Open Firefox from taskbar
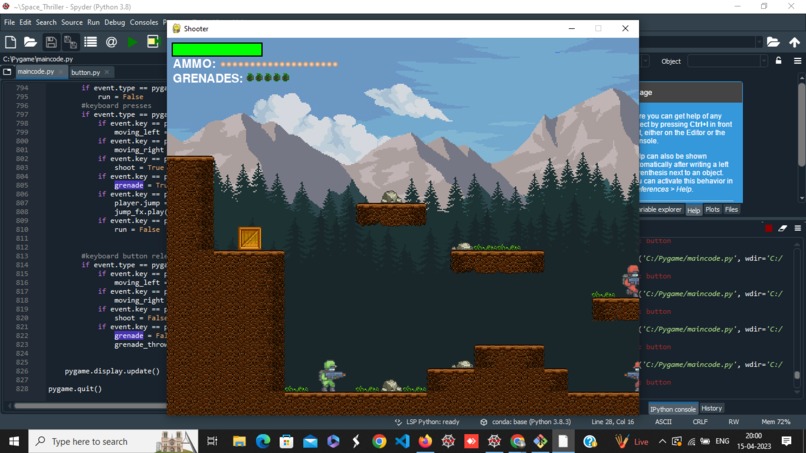This screenshot has width=806, height=453. (425, 441)
